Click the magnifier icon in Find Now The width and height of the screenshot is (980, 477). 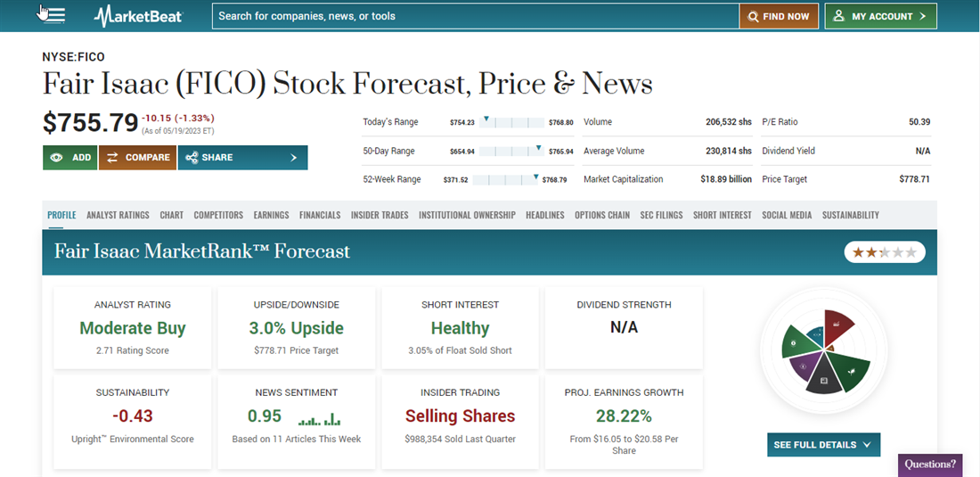click(x=753, y=17)
